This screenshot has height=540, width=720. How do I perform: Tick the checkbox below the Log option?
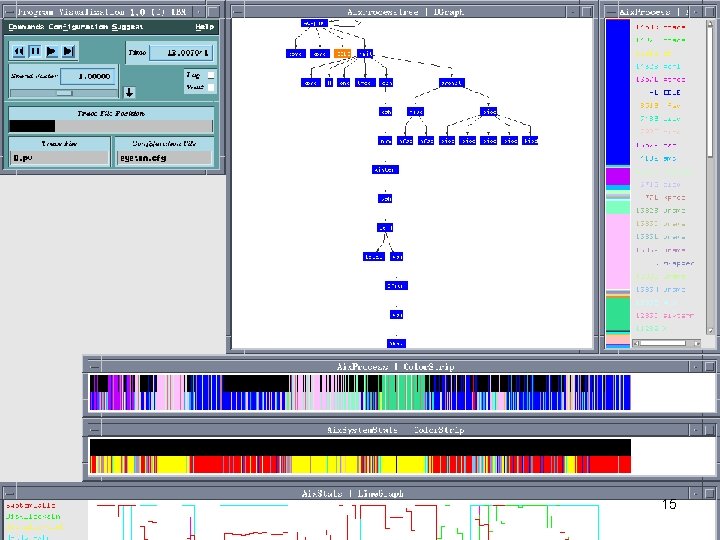[x=211, y=87]
